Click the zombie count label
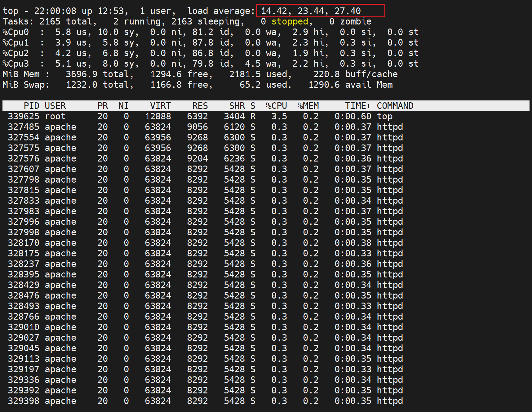Viewport: 532px width, 412px height. pyautogui.click(x=355, y=21)
